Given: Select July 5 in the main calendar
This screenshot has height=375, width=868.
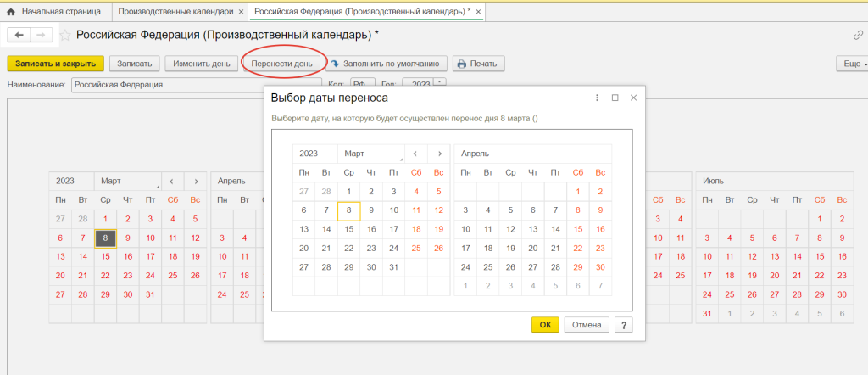Looking at the screenshot, I should click(x=752, y=238).
